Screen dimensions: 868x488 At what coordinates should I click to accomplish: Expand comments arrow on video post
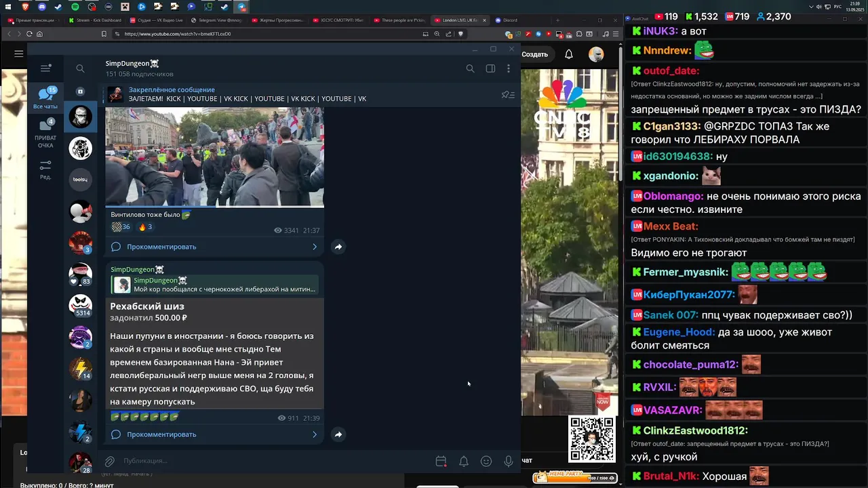tap(314, 247)
